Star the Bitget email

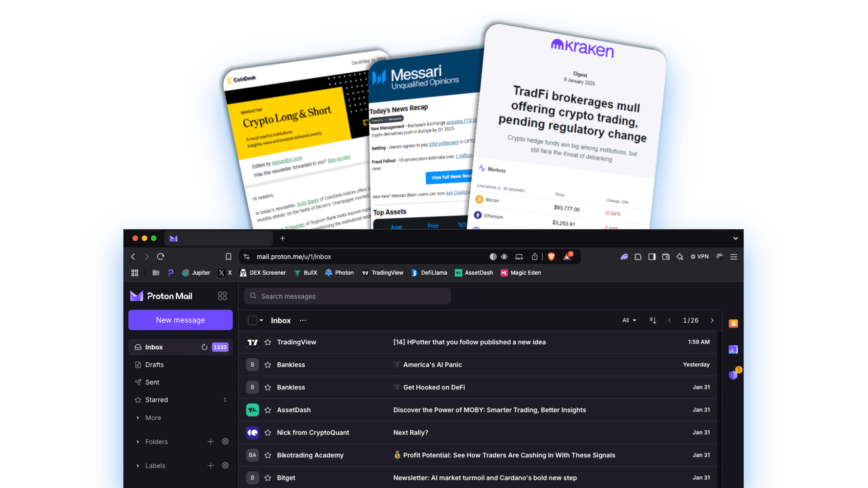click(x=268, y=478)
